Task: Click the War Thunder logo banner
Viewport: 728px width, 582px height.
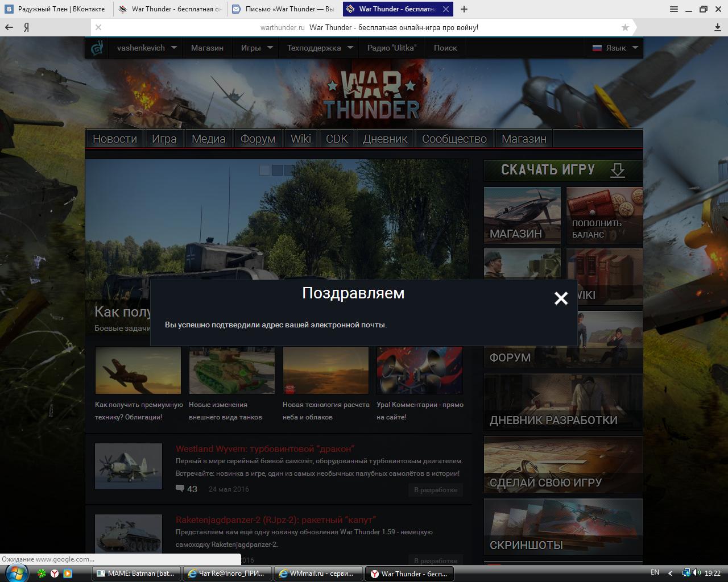Action: 371,94
